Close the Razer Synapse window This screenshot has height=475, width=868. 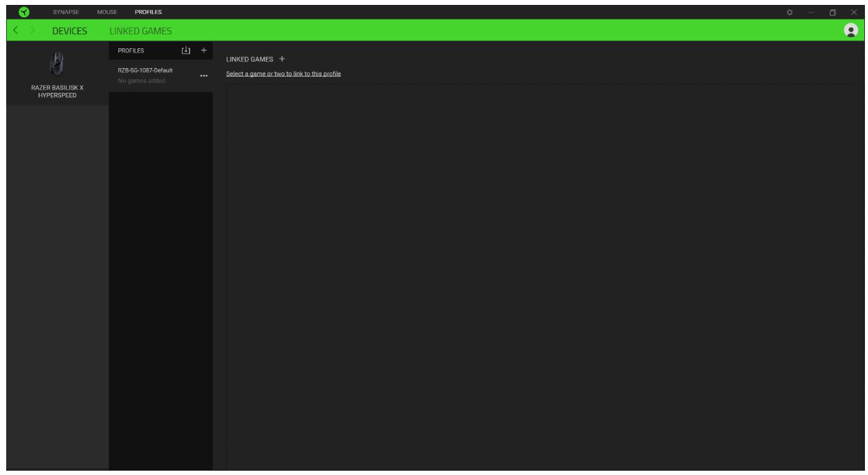(854, 12)
